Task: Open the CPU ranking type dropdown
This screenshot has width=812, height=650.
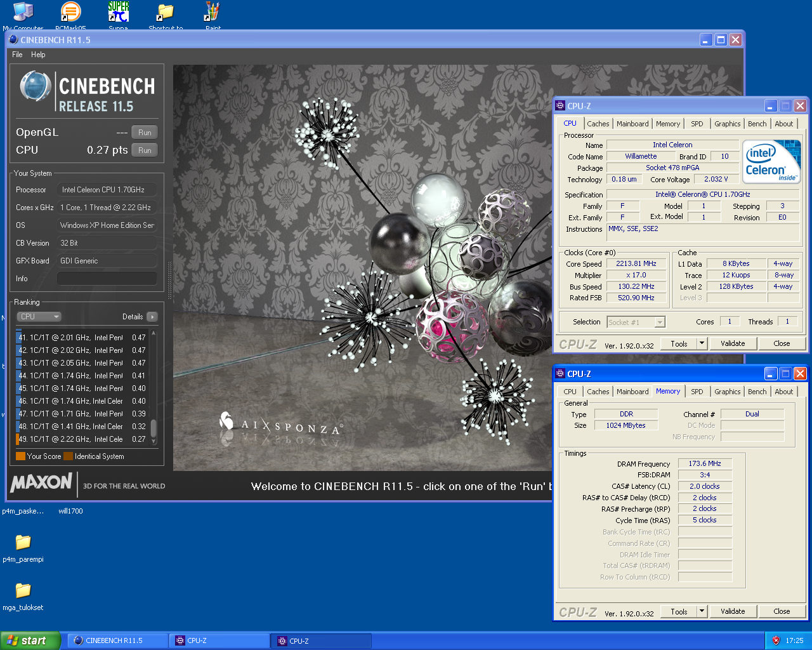Action: tap(39, 317)
